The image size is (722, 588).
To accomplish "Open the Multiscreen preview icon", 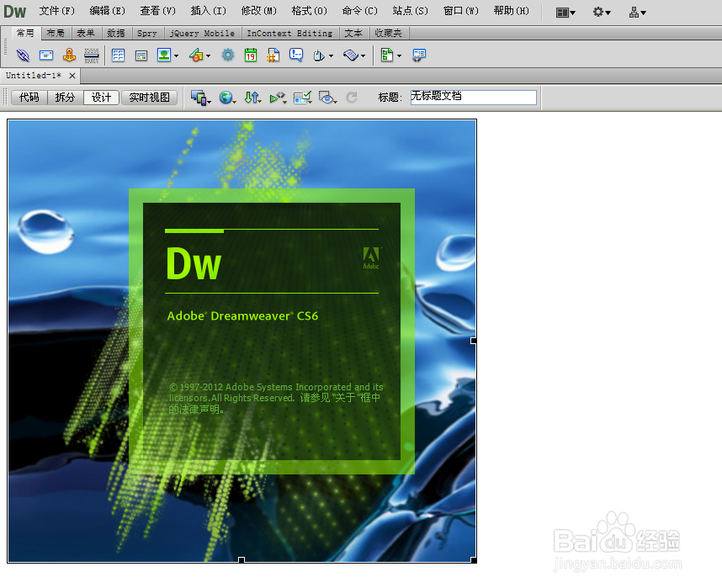I will [x=200, y=98].
